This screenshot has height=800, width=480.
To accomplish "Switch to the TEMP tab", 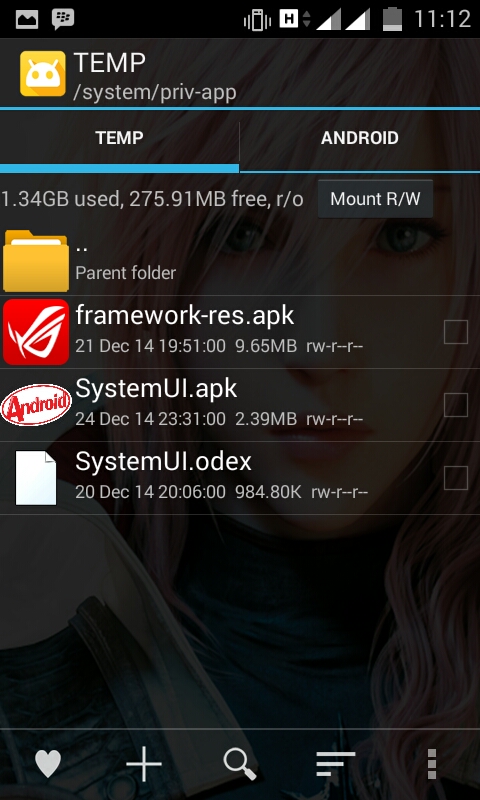I will (119, 138).
